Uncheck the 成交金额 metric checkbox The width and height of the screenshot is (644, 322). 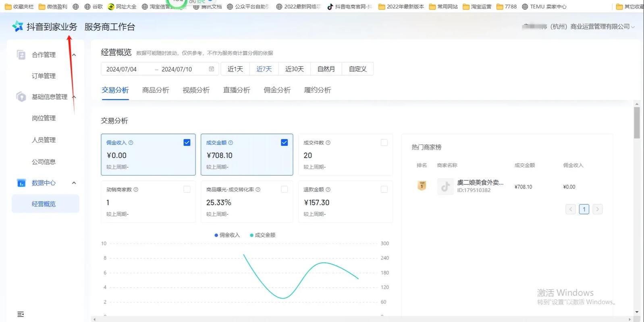284,142
